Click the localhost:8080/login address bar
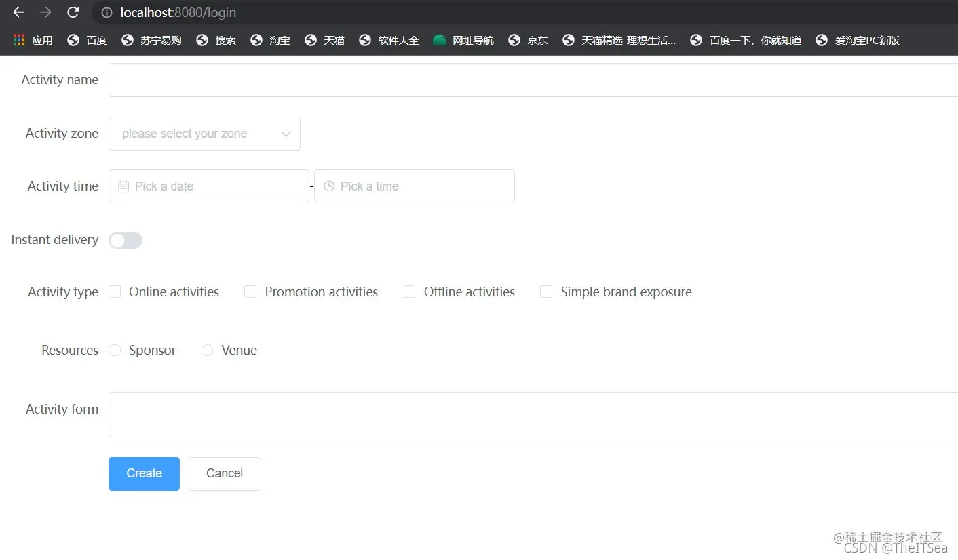The image size is (958, 560). pos(526,12)
